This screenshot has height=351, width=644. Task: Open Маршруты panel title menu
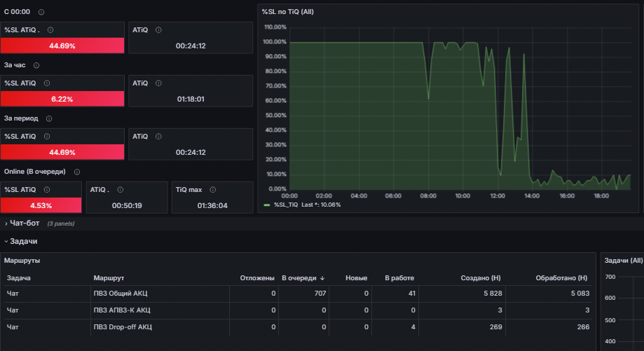pyautogui.click(x=22, y=261)
